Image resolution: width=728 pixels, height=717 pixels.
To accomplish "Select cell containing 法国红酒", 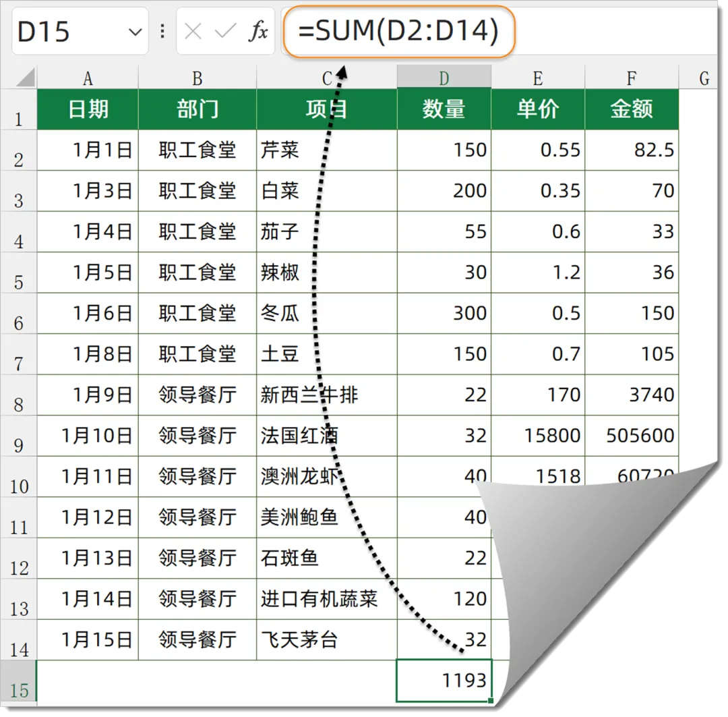I will [326, 436].
